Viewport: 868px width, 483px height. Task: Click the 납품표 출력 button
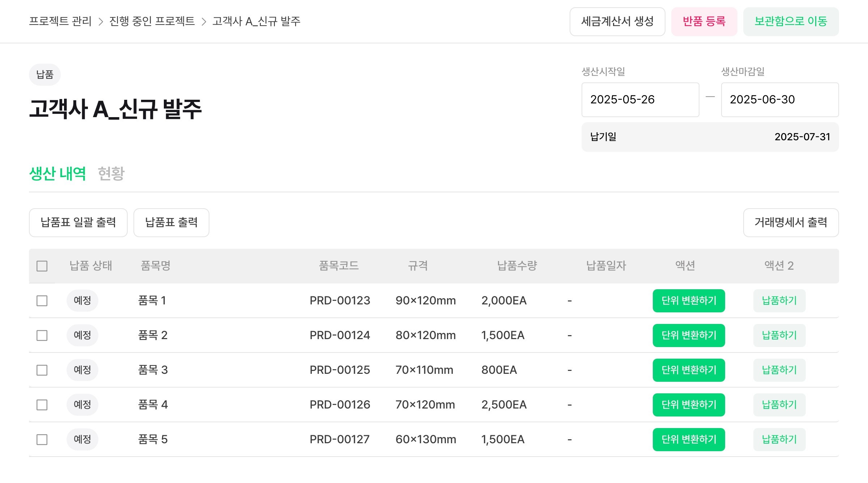(x=171, y=223)
